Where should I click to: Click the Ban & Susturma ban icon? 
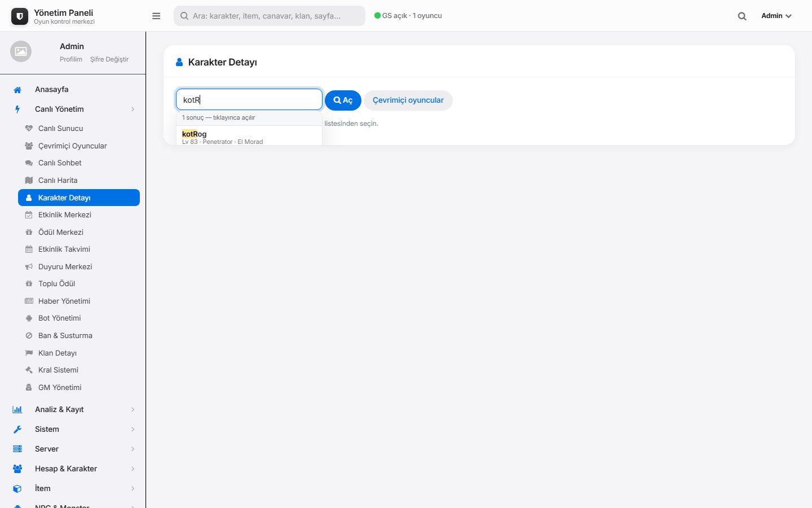point(29,335)
